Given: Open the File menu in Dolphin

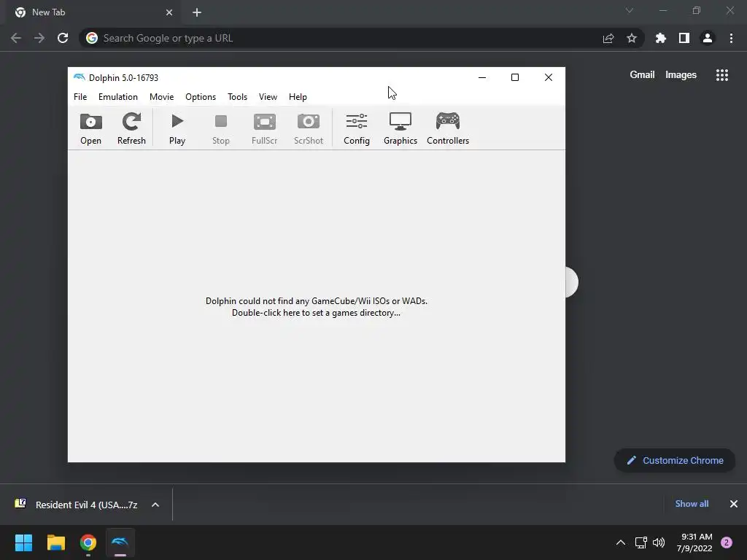Looking at the screenshot, I should point(80,97).
